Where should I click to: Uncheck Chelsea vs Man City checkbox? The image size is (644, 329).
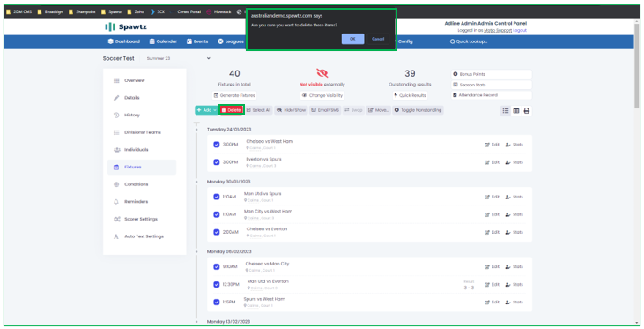click(x=217, y=266)
